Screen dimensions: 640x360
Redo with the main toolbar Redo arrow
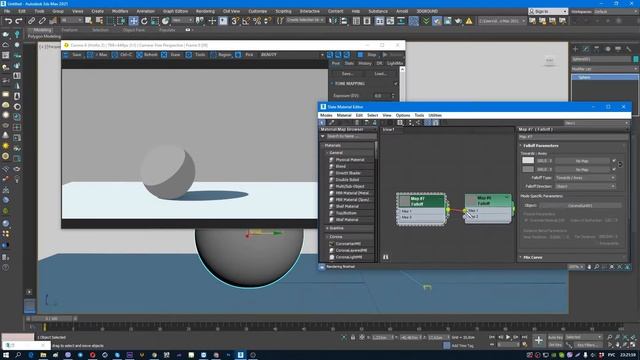19,21
